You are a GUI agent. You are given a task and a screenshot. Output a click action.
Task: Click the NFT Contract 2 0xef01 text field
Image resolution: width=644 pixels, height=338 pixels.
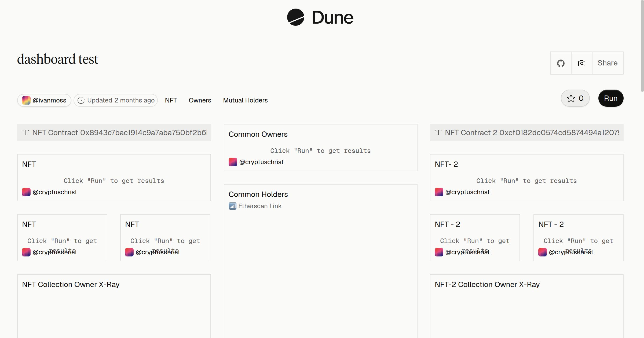(526, 133)
